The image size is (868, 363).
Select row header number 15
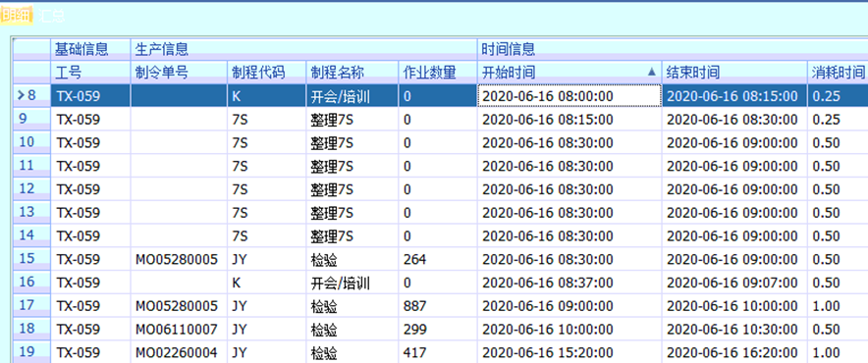[31, 259]
